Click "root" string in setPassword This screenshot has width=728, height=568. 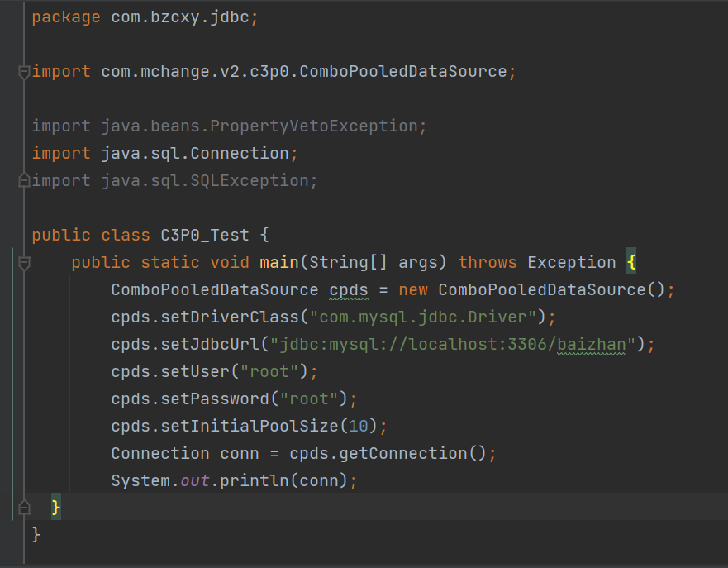pos(309,399)
